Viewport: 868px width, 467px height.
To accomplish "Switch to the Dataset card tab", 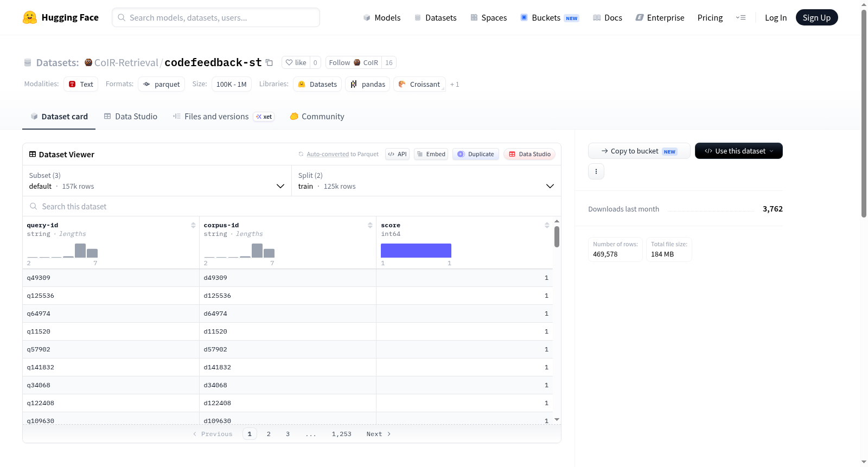I will (x=59, y=117).
